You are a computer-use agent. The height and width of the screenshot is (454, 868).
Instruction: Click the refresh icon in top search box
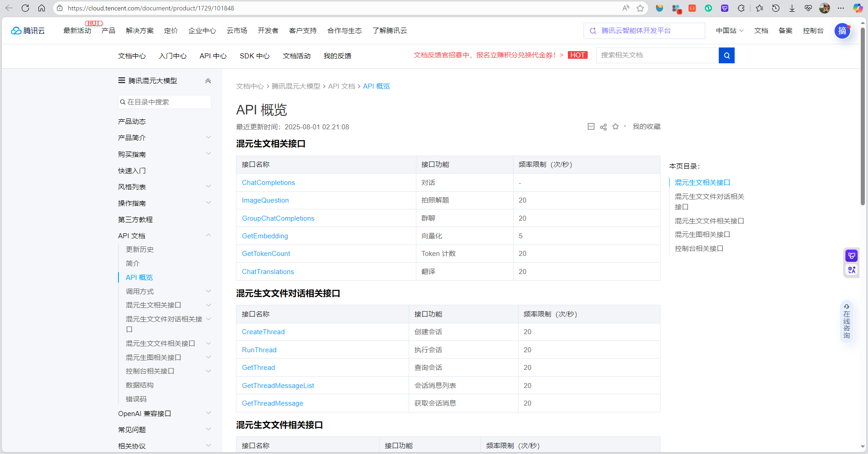coord(593,31)
